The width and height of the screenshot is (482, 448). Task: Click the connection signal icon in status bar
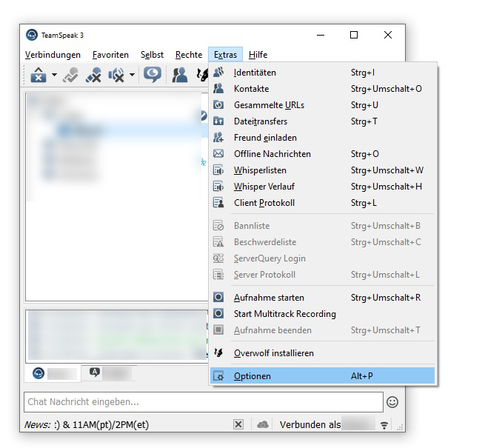click(x=384, y=425)
